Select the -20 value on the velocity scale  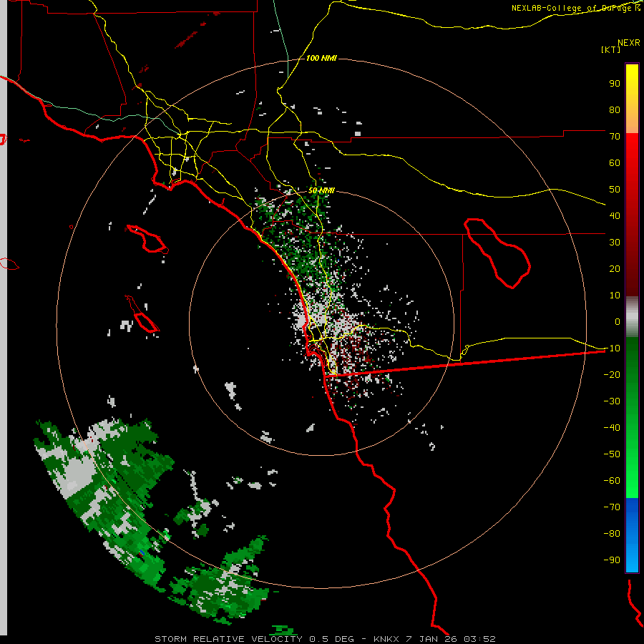(612, 374)
